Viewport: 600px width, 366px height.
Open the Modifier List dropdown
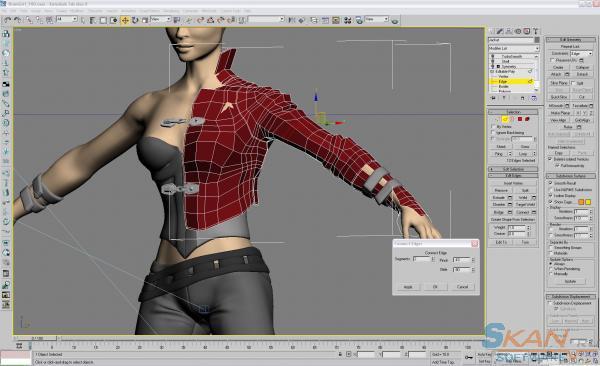tap(514, 49)
